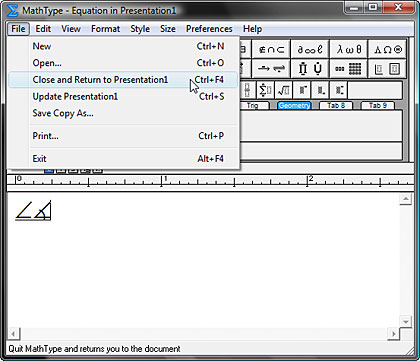Click the angle symbol in the equation
Viewport: 420px width, 361px height.
[24, 210]
